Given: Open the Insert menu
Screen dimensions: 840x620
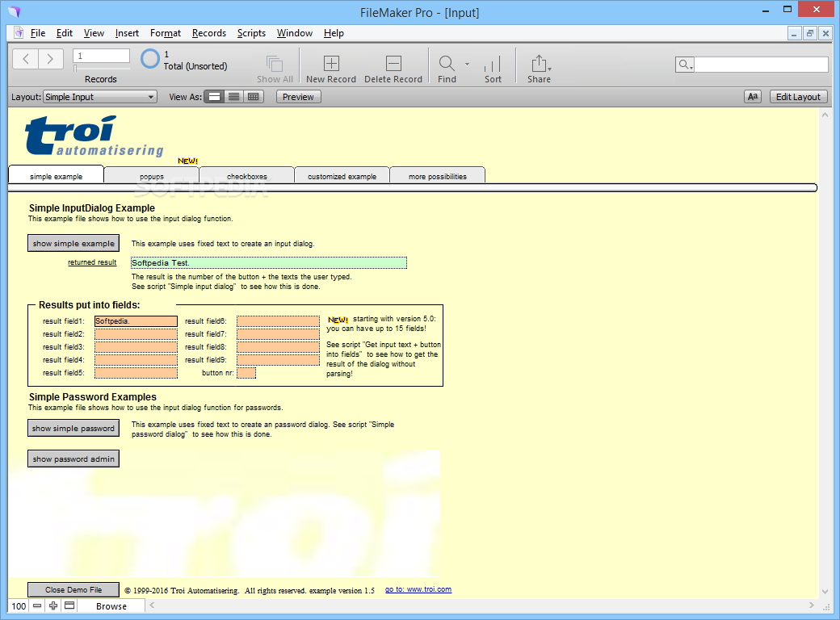Looking at the screenshot, I should [127, 33].
